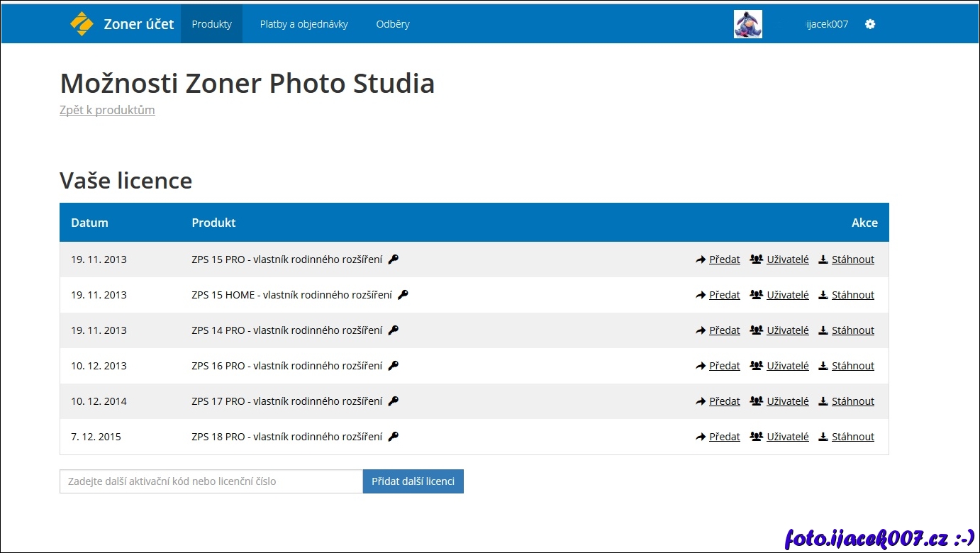
Task: Click the key icon beside ZPS 15 HOME
Action: pos(403,295)
